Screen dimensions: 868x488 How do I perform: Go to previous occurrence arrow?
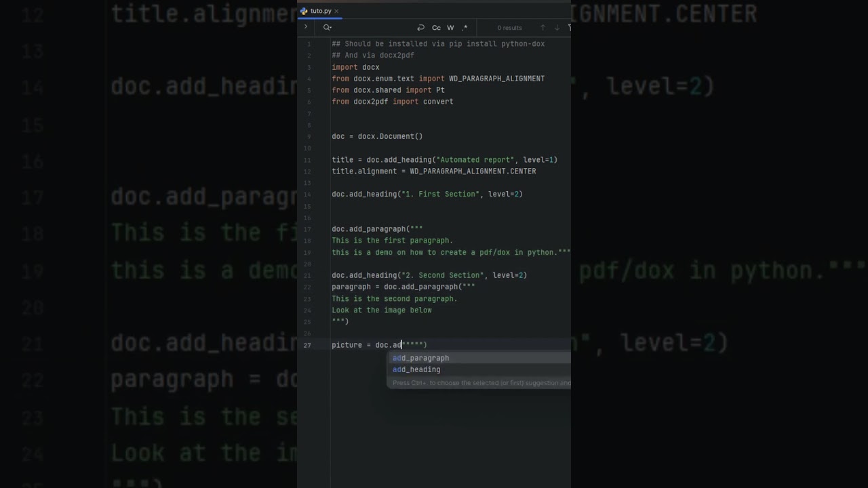tap(542, 28)
